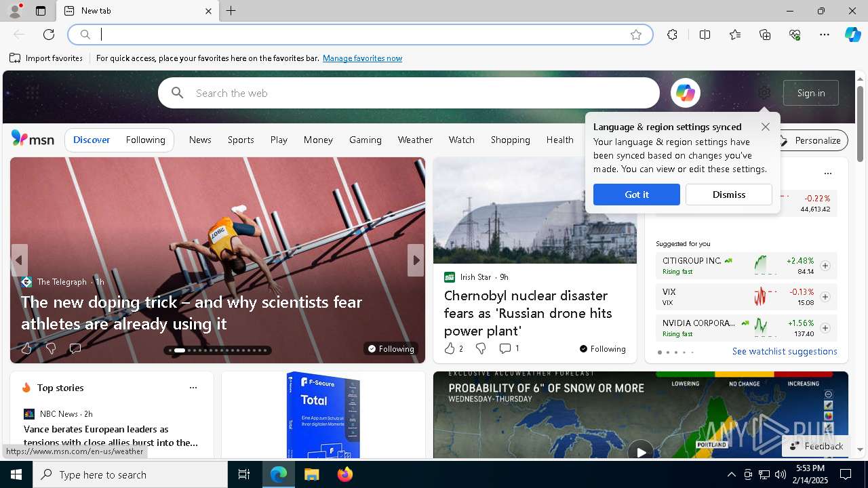Open the Sports section
This screenshot has width=868, height=488.
(x=241, y=140)
